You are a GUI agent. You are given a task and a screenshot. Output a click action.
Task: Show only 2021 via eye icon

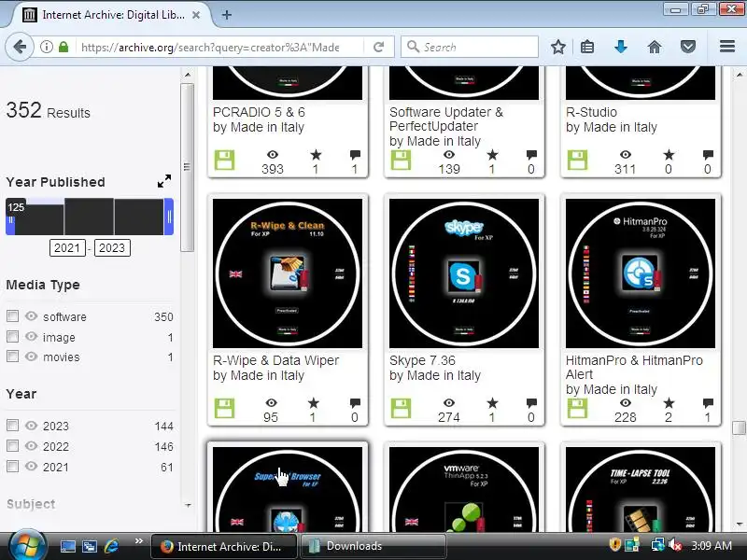pos(31,466)
